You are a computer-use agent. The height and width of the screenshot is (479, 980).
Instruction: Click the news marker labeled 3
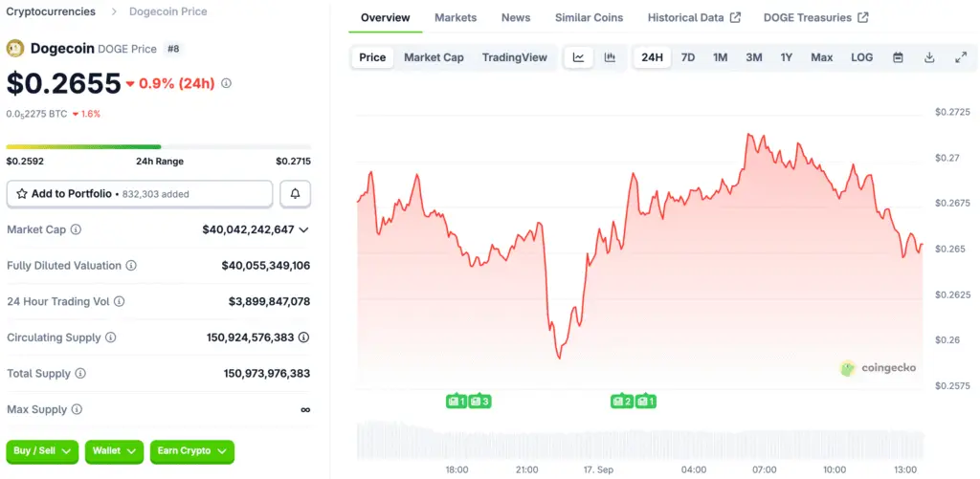pyautogui.click(x=480, y=402)
